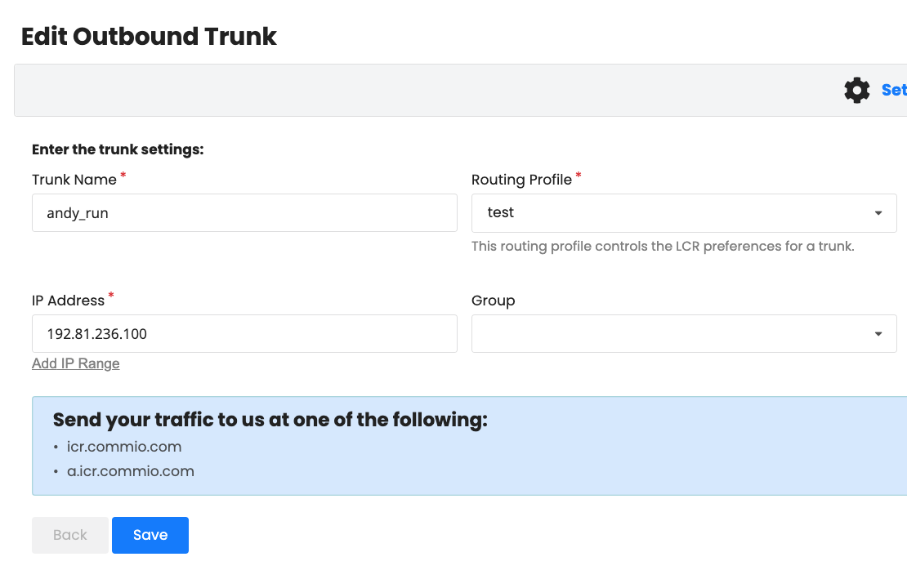Click the Trunk Name input field
Screen dimensions: 907x588
click(244, 213)
